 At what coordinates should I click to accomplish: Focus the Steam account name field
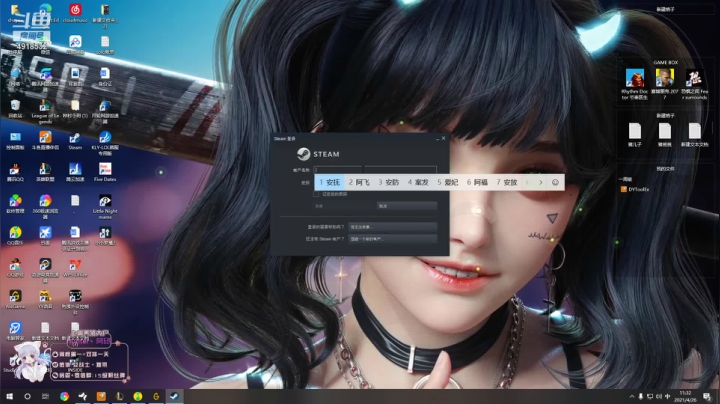point(375,170)
